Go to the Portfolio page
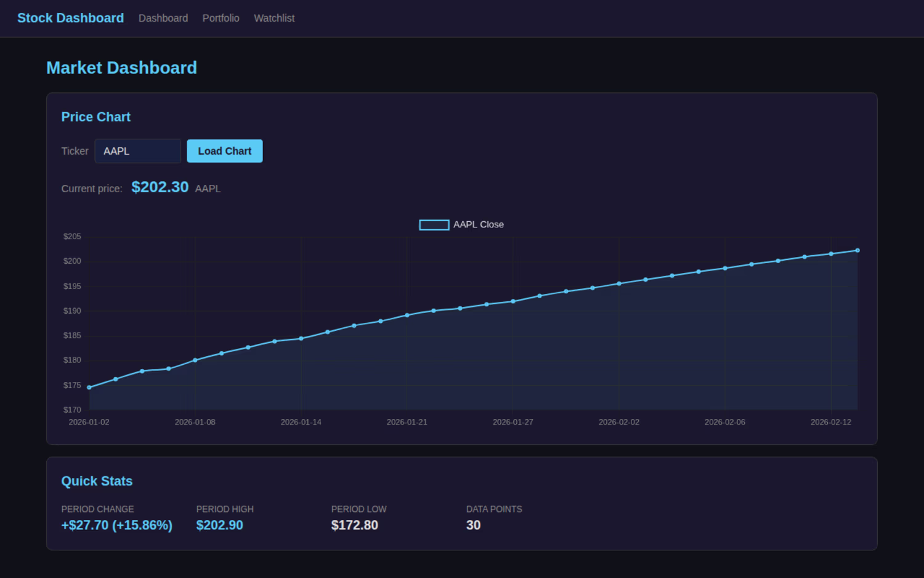924x578 pixels. tap(221, 18)
